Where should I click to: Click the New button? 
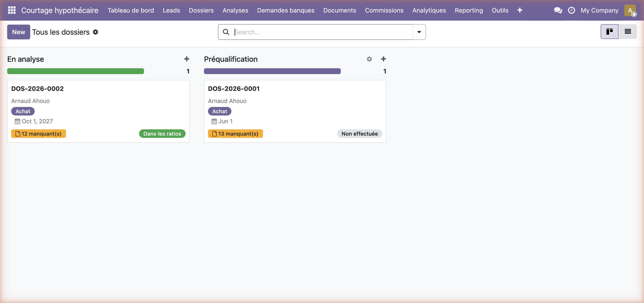coord(19,32)
